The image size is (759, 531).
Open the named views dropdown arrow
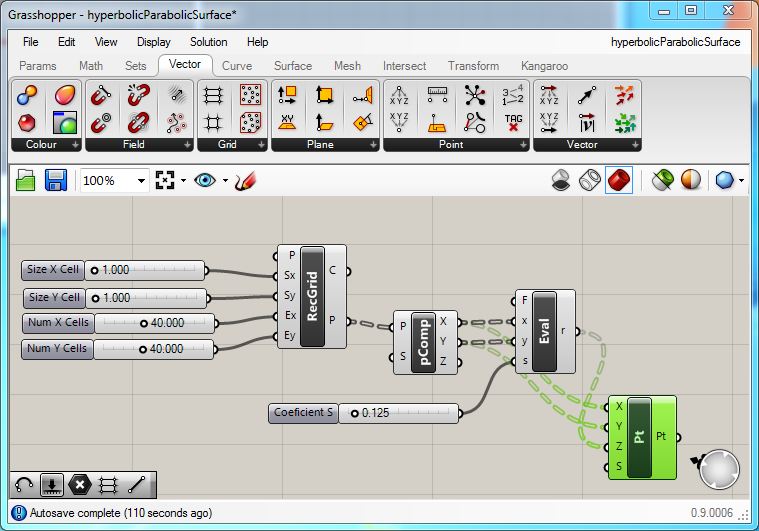225,181
